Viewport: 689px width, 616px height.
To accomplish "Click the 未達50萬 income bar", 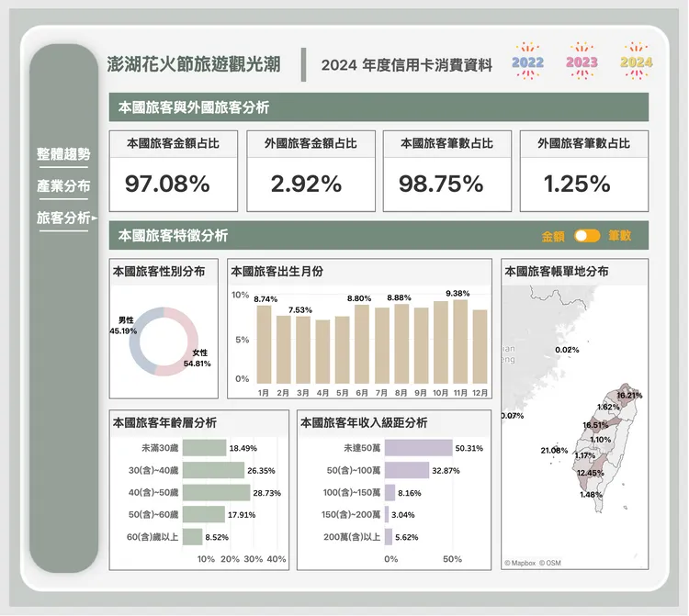I will click(x=418, y=448).
